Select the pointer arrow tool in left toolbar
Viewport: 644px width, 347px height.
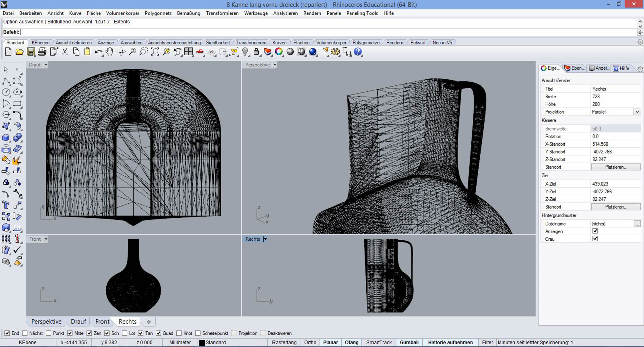(x=6, y=69)
